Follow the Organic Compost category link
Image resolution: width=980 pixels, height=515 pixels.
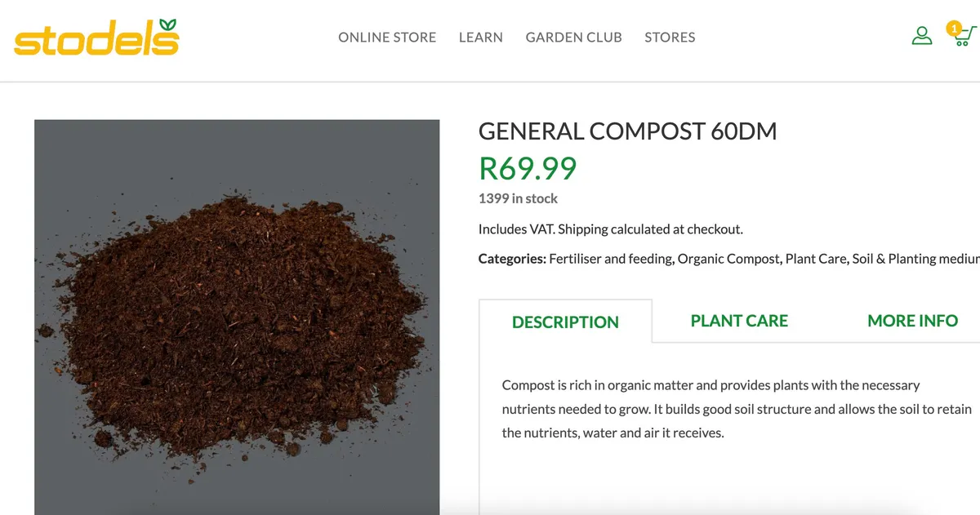point(728,259)
